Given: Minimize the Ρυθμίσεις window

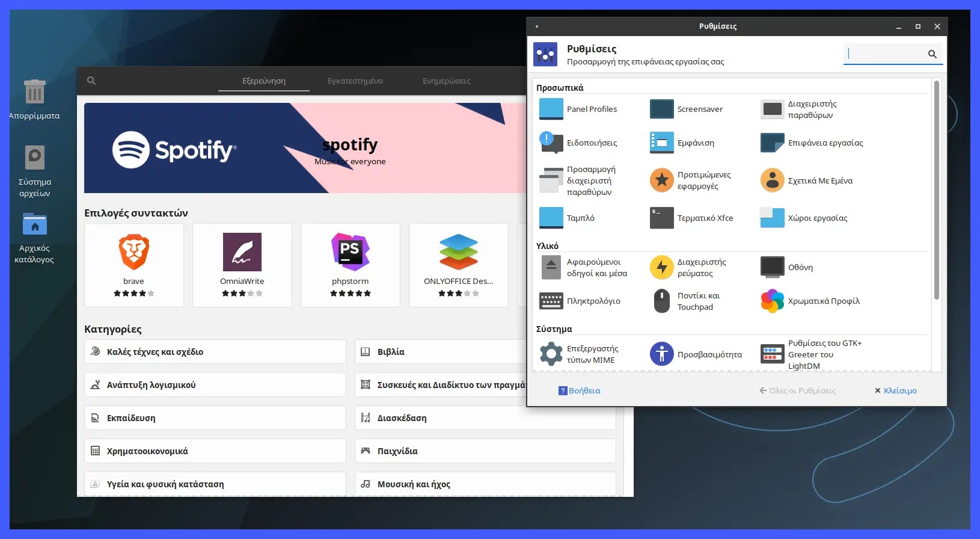Looking at the screenshot, I should point(899,26).
